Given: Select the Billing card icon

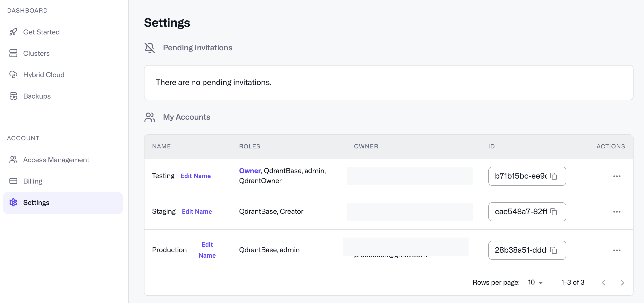Looking at the screenshot, I should (x=13, y=181).
